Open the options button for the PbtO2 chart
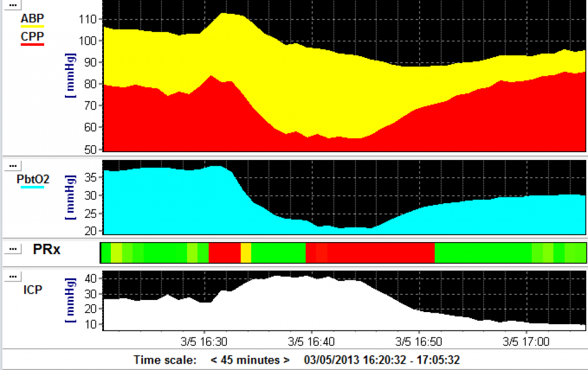 coord(13,165)
